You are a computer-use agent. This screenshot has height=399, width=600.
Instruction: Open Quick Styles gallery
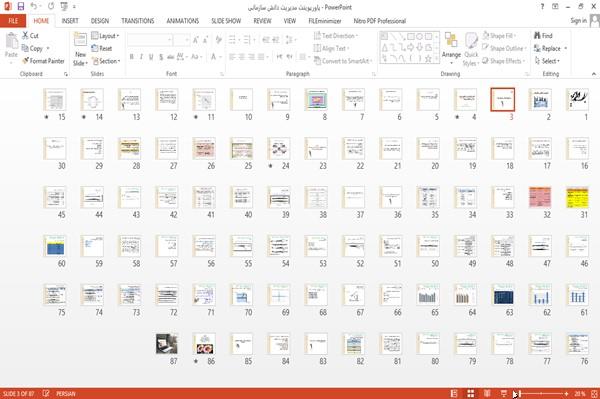click(x=471, y=49)
